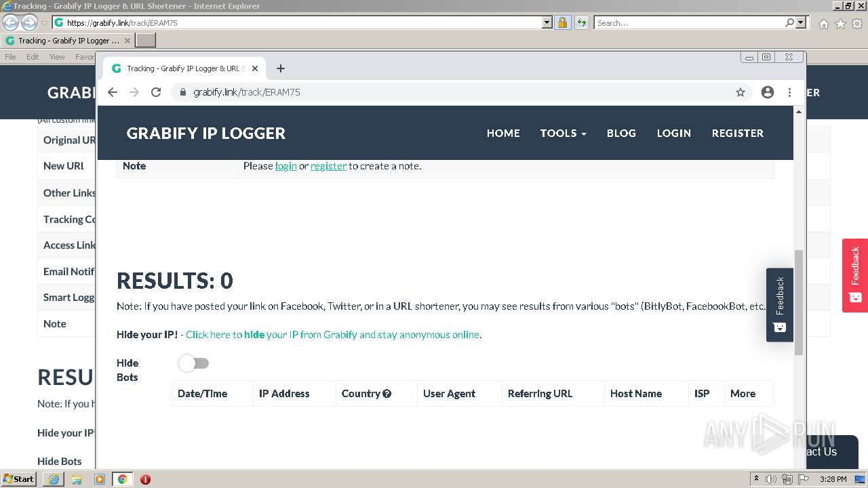Viewport: 868px width, 488px height.
Task: Click IE security lock icon
Action: [x=562, y=22]
